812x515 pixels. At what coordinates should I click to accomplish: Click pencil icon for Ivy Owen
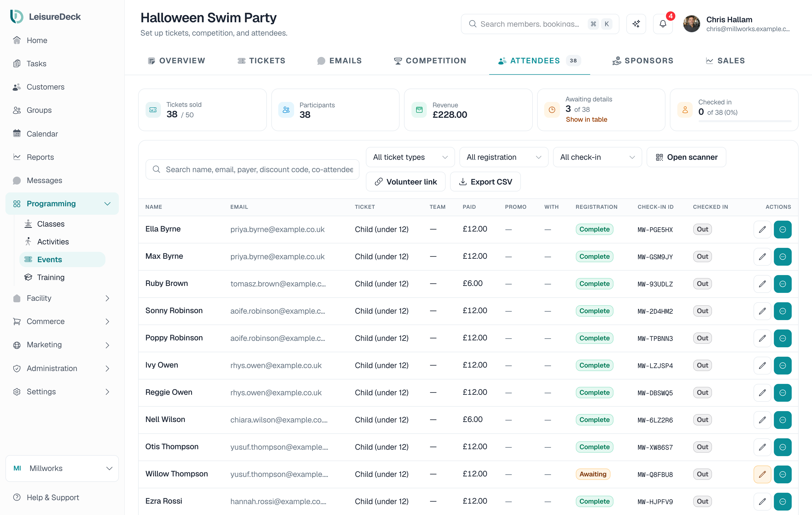[x=762, y=365]
